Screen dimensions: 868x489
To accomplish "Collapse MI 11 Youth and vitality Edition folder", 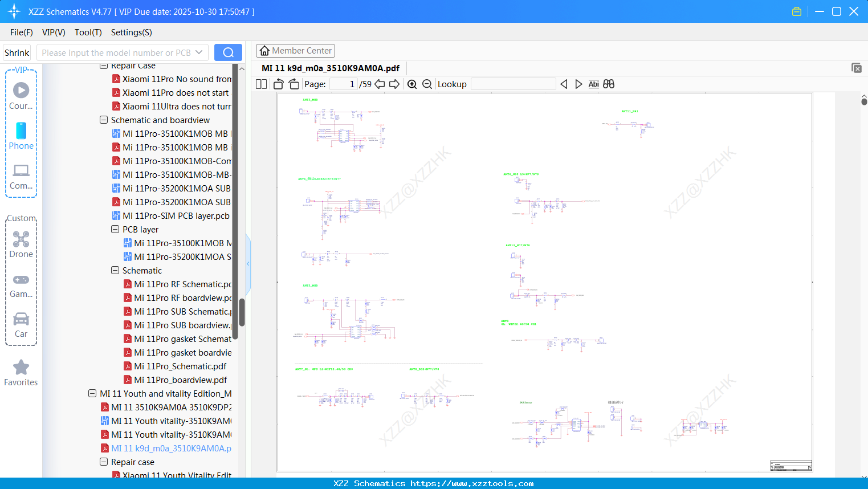I will [92, 394].
